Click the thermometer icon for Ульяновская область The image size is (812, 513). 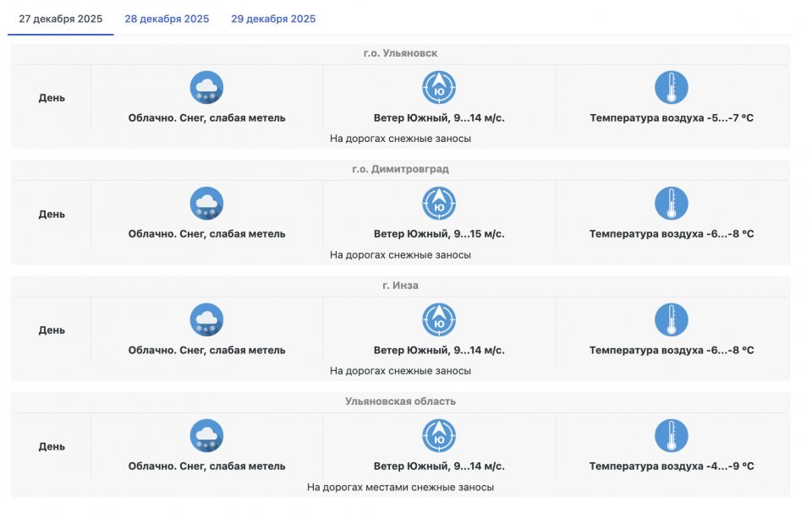[x=672, y=436]
